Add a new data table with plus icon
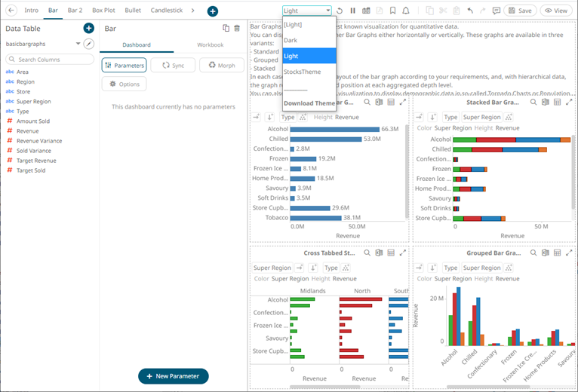The width and height of the screenshot is (578, 392). pyautogui.click(x=88, y=28)
